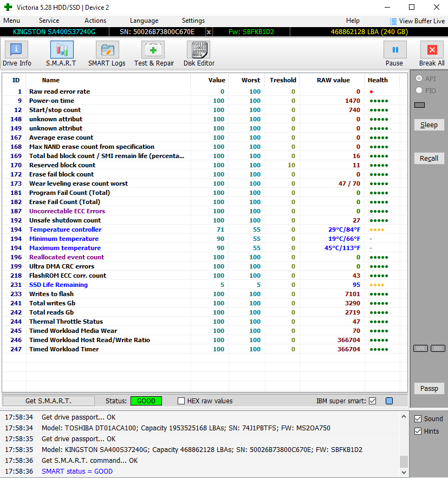Select the API radio button
448x478 pixels.
coord(419,78)
